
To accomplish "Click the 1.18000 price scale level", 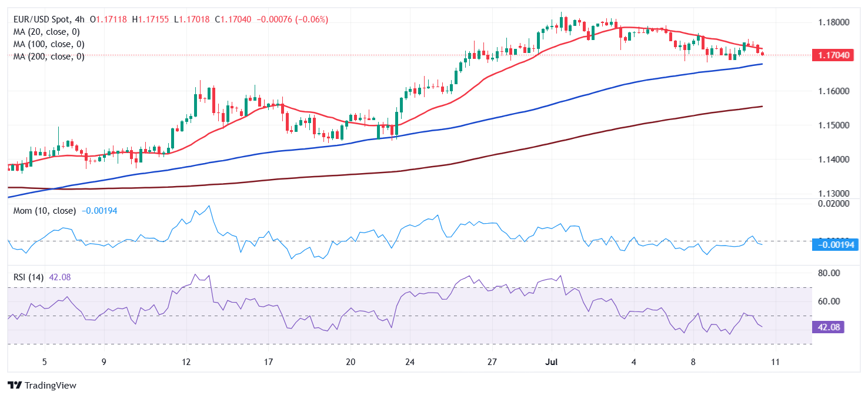I will coord(834,22).
